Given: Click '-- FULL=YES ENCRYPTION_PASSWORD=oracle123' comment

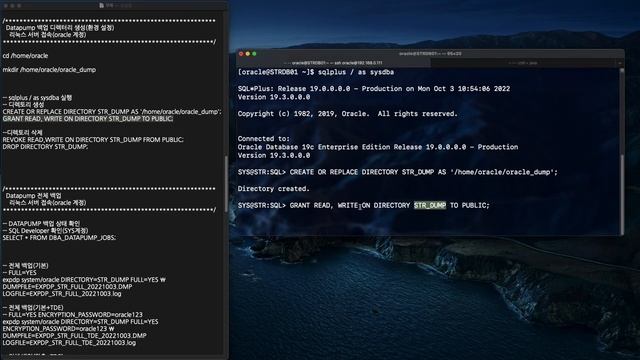Looking at the screenshot, I should (x=73, y=315).
